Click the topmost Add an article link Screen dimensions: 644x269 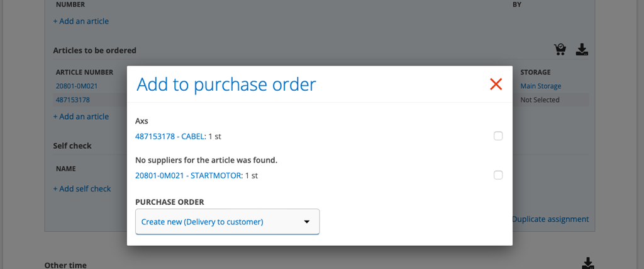[x=80, y=21]
